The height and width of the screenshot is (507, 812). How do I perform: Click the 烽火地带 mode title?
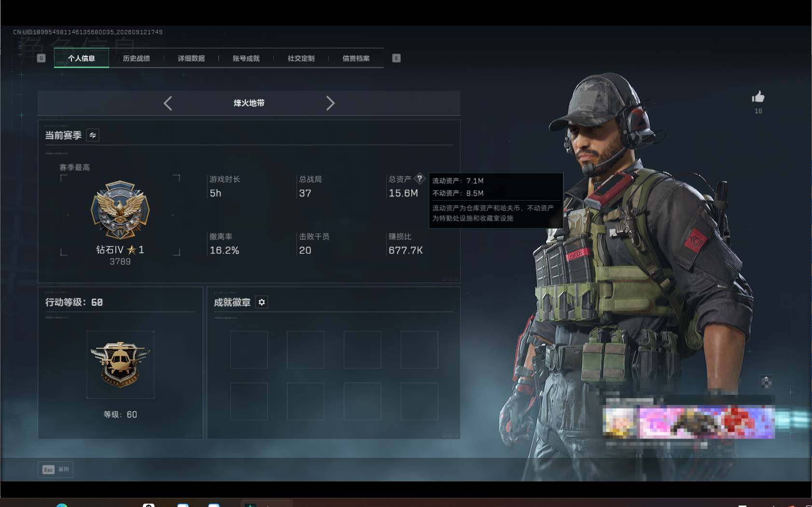coord(249,103)
